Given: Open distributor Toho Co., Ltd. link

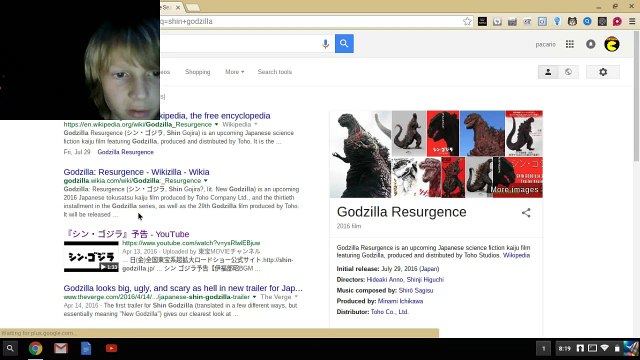Looking at the screenshot, I should [389, 312].
